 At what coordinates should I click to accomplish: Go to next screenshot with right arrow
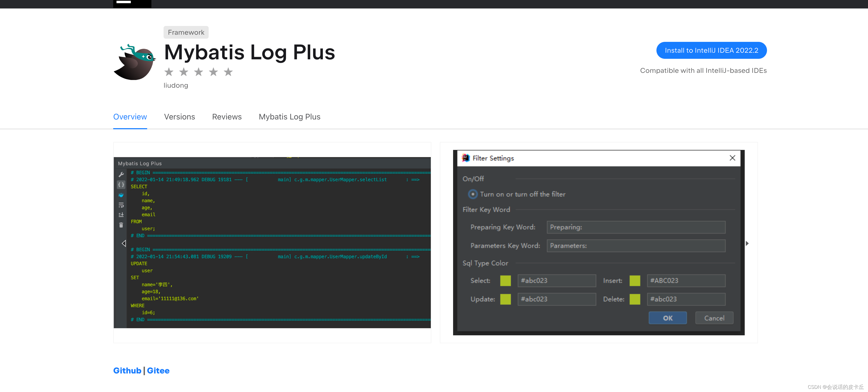[747, 243]
